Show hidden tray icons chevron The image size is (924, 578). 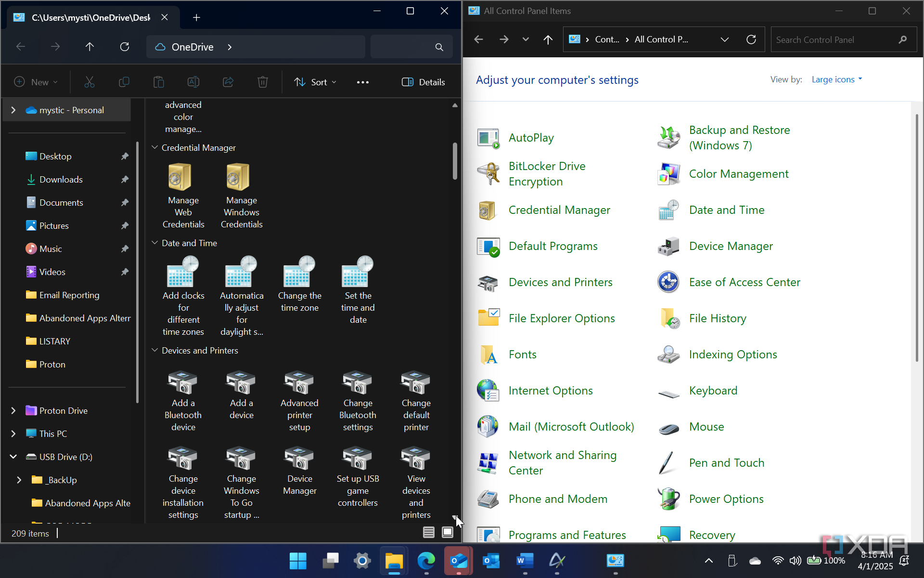click(x=709, y=561)
